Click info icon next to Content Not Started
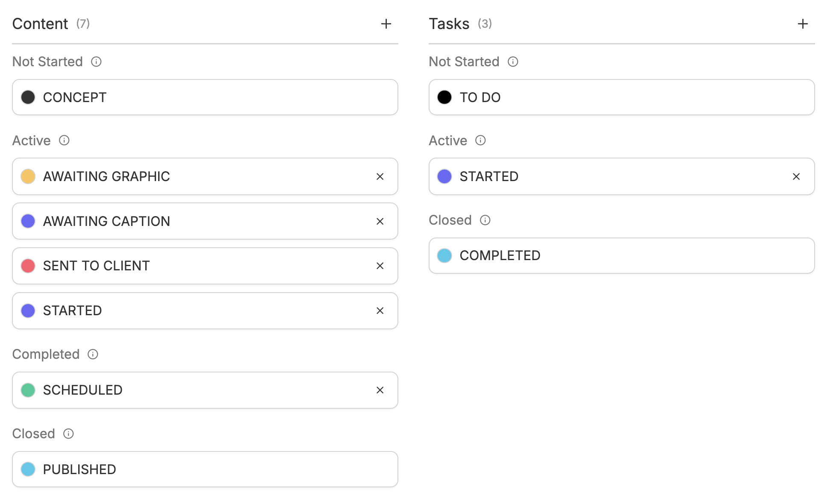830x504 pixels. 96,62
